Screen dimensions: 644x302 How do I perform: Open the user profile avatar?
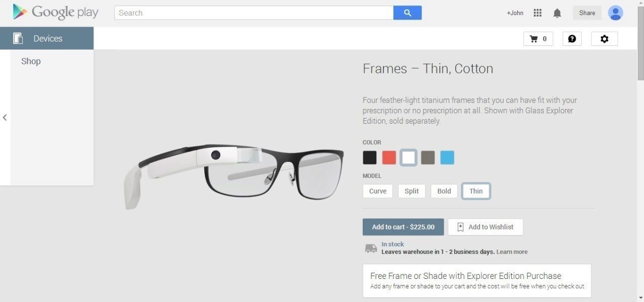pos(615,13)
